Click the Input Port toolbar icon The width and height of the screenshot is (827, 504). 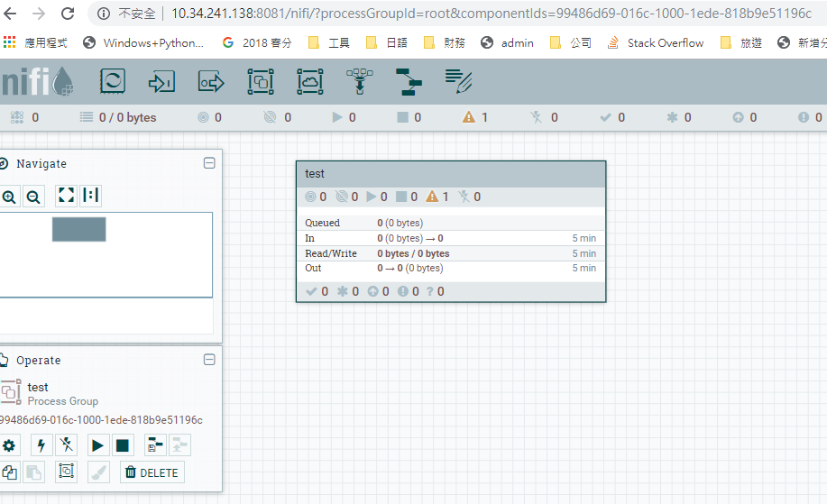(161, 82)
